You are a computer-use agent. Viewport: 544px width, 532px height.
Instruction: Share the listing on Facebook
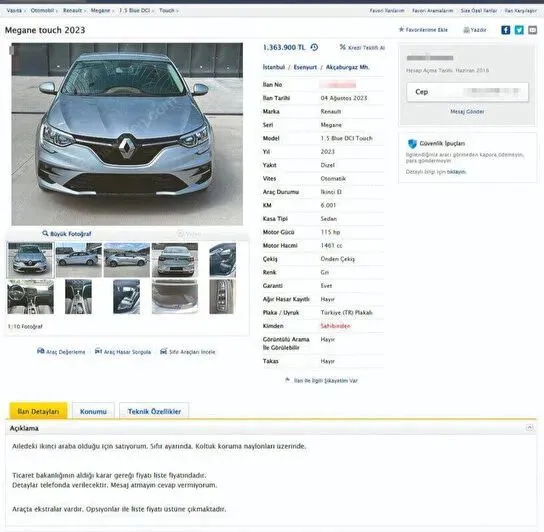click(x=506, y=30)
